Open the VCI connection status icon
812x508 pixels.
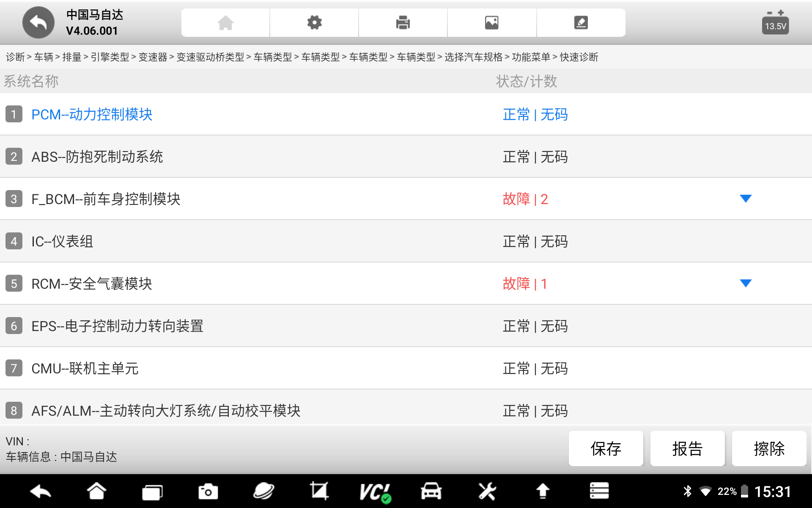tap(375, 492)
